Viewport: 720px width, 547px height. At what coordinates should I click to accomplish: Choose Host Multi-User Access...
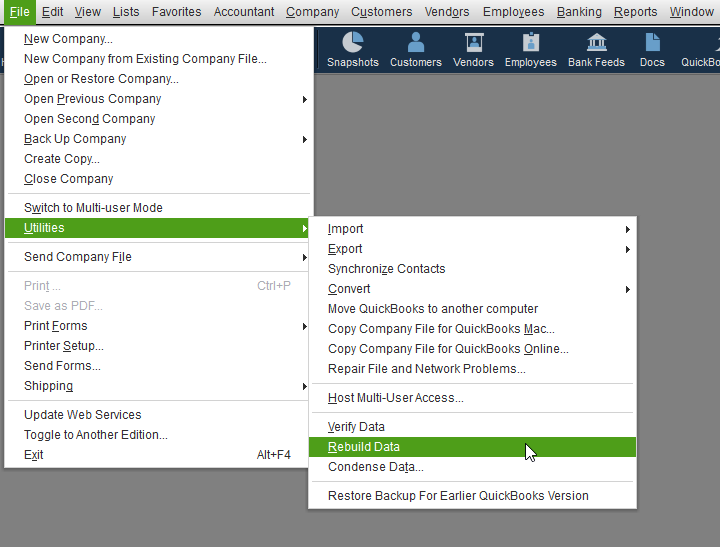point(472,398)
